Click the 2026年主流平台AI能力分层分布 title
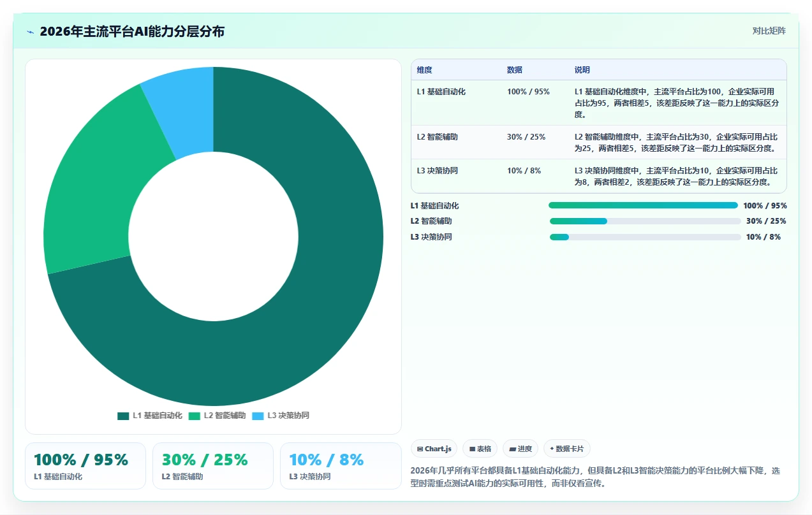This screenshot has height=515, width=812. [x=132, y=31]
